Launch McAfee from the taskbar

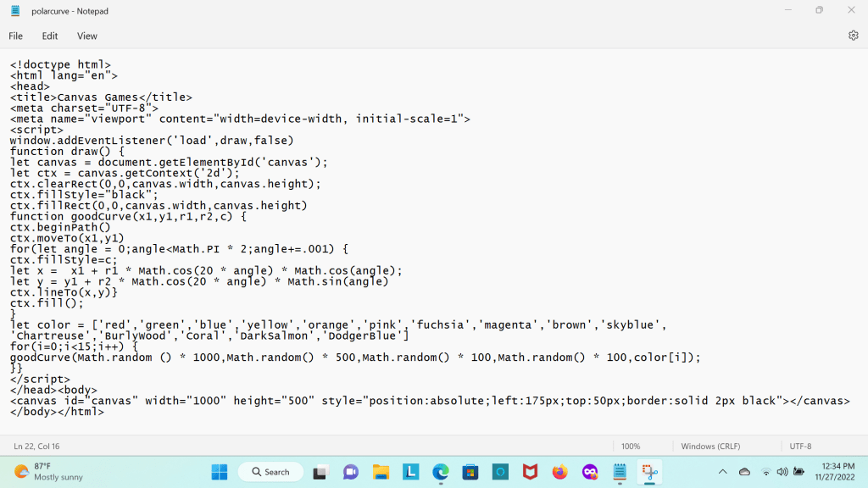coord(530,472)
